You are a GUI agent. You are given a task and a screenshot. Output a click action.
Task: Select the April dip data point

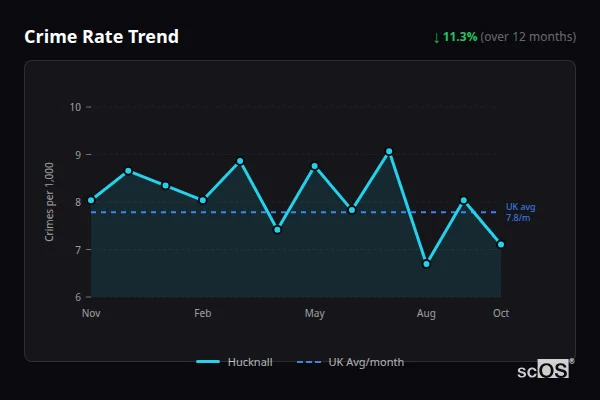pyautogui.click(x=277, y=230)
